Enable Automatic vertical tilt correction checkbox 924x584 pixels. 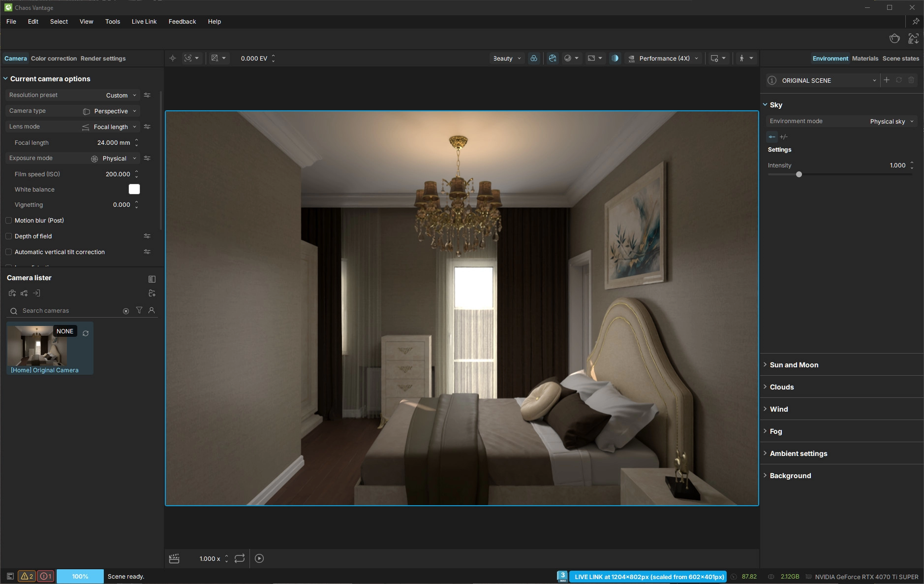tap(8, 252)
